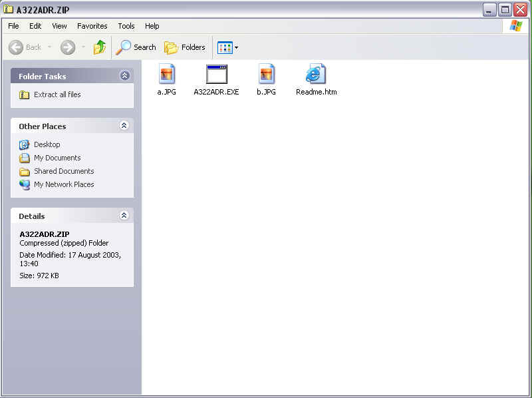Go up one folder level
Viewport: 532px width, 398px height.
[x=99, y=47]
